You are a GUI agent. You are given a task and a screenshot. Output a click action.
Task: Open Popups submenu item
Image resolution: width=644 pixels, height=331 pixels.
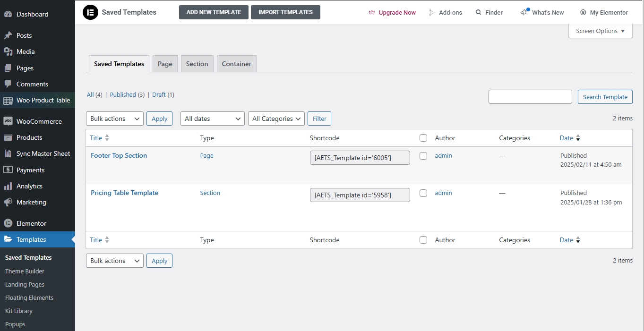pyautogui.click(x=15, y=324)
